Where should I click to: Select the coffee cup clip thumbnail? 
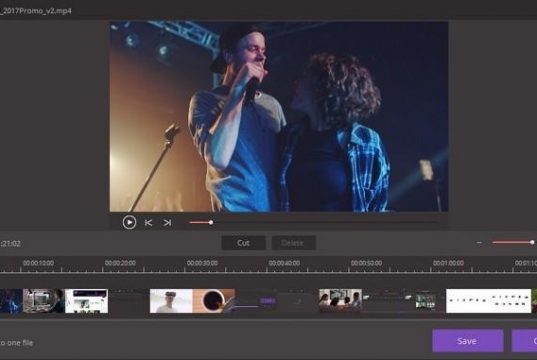click(214, 301)
